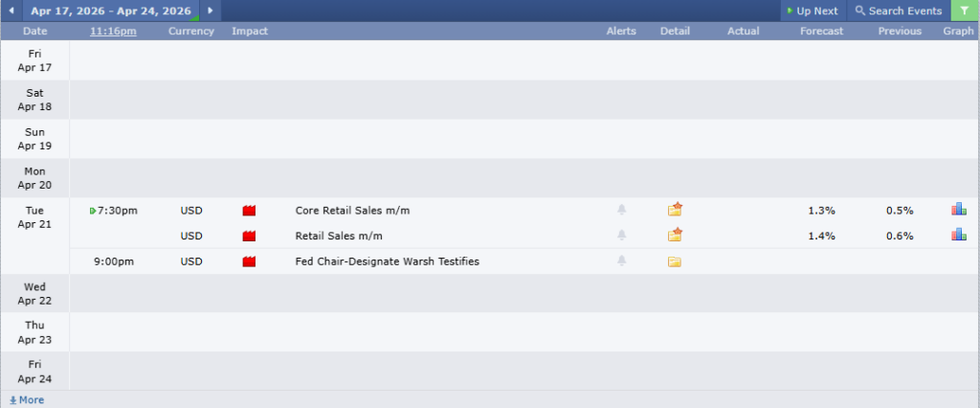The image size is (980, 408).
Task: Toggle alert bell for Fed Chair-Designate Warsh
Action: click(x=622, y=261)
